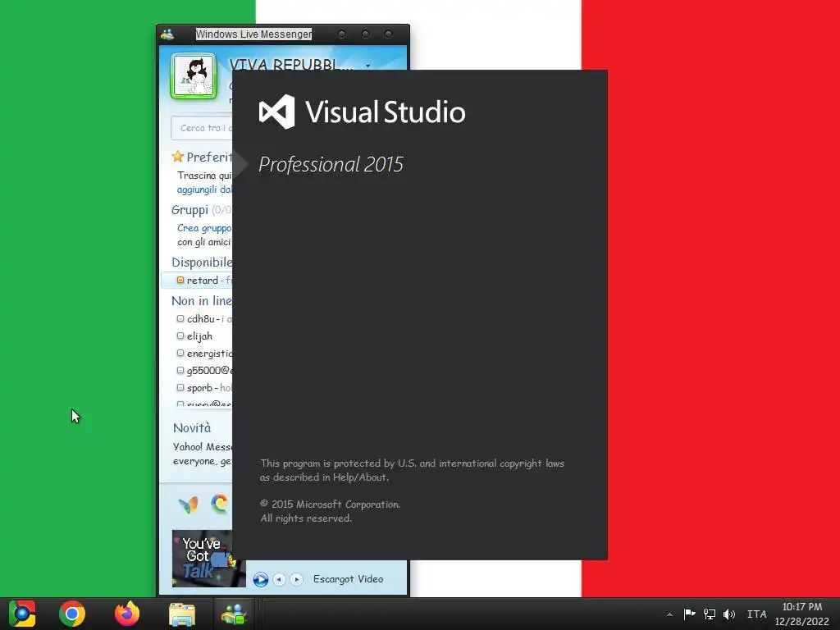Click the colorful C-shaped icon beside butterfly
This screenshot has width=840, height=630.
coord(219,504)
